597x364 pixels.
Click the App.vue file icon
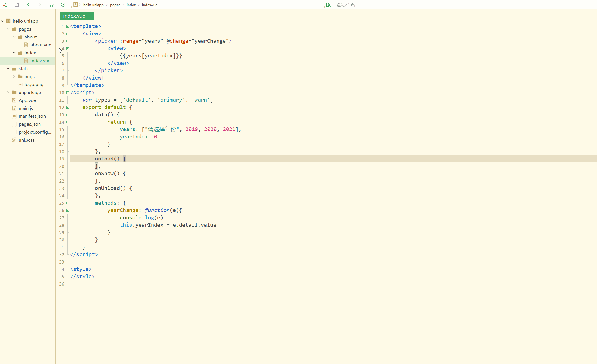pyautogui.click(x=14, y=100)
